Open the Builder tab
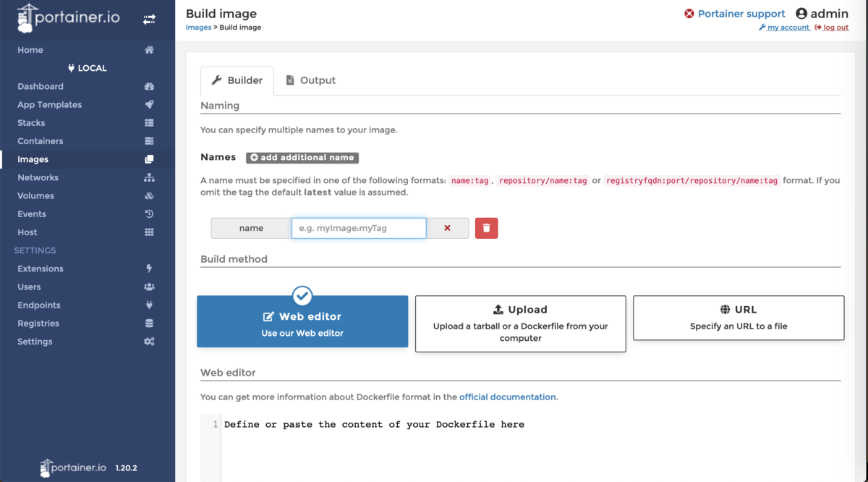The width and height of the screenshot is (868, 482). (x=237, y=80)
